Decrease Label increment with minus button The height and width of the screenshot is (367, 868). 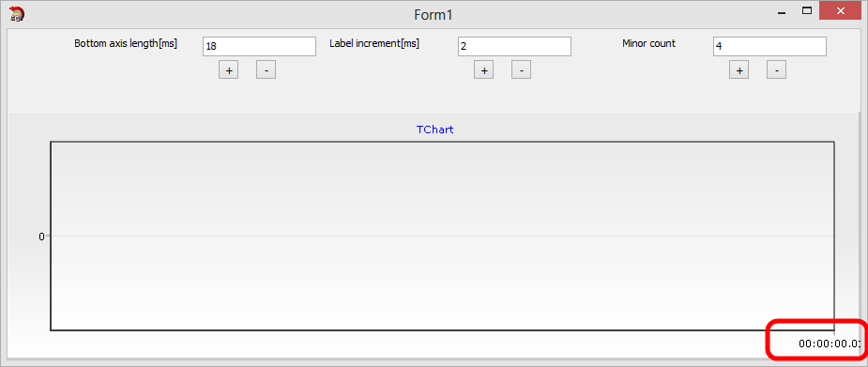522,69
